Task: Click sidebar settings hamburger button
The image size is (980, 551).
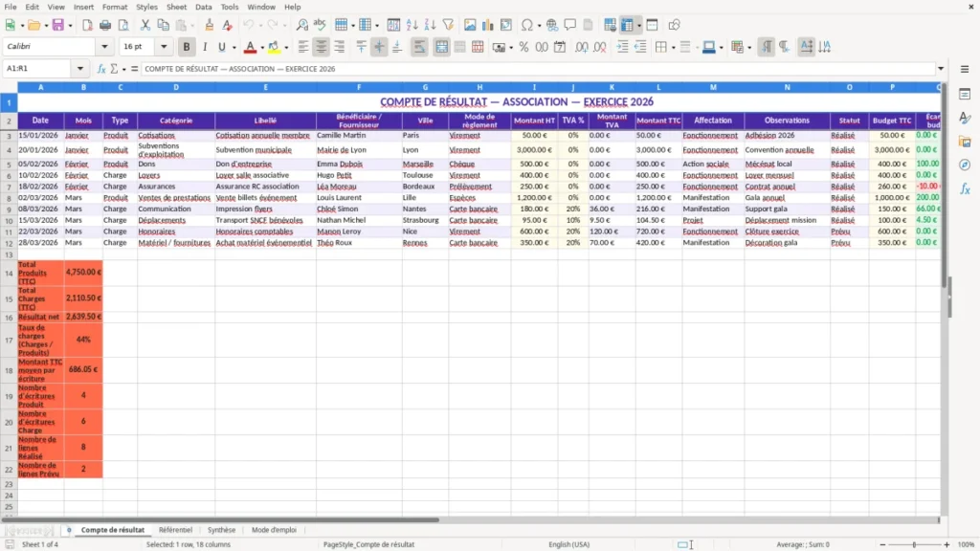Action: click(965, 69)
